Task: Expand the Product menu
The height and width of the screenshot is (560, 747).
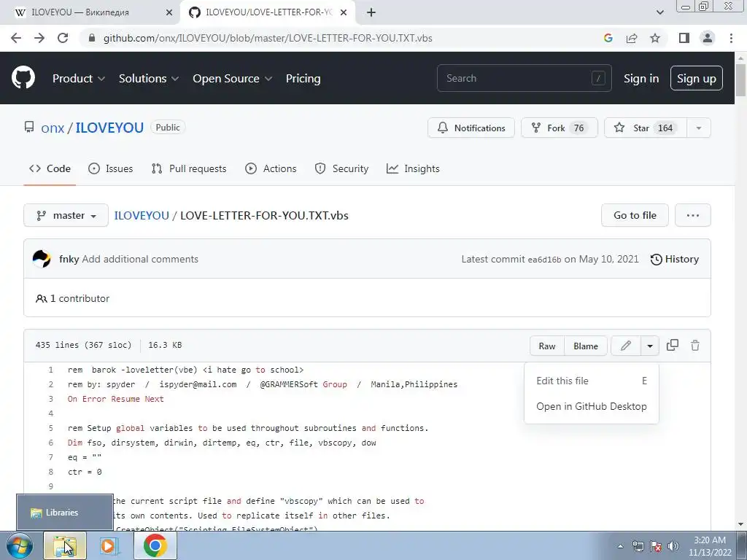Action: [x=79, y=78]
